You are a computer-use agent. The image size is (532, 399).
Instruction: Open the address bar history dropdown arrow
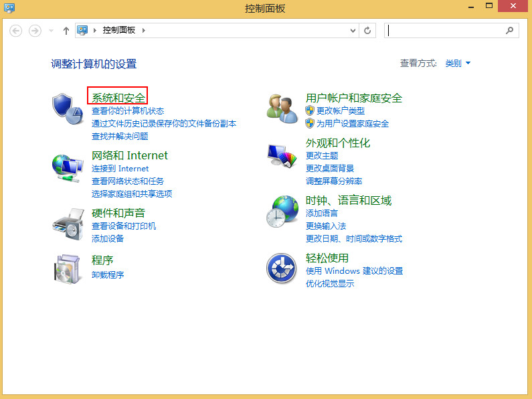(353, 31)
